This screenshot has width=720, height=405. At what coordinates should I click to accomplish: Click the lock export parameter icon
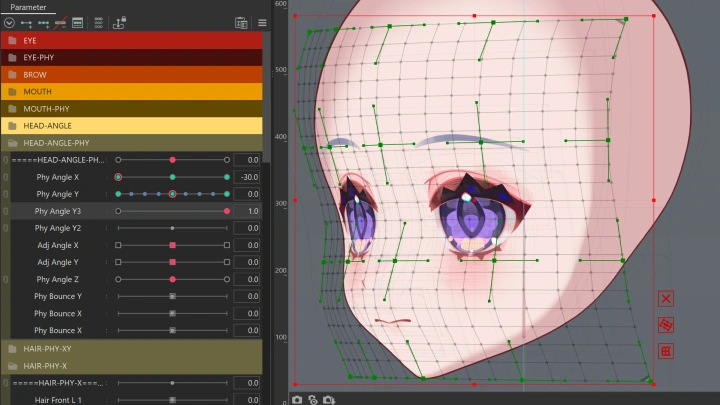(x=119, y=22)
